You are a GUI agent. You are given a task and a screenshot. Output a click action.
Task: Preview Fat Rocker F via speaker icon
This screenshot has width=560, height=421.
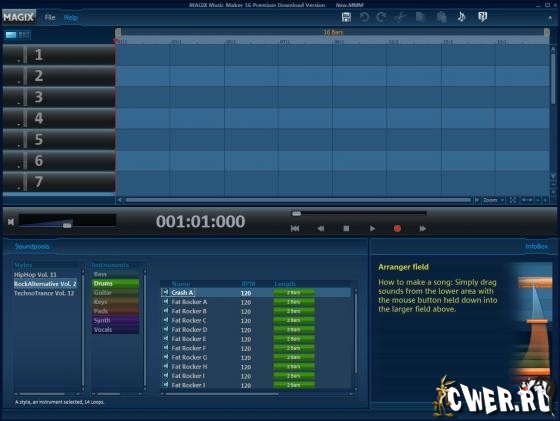(x=165, y=348)
